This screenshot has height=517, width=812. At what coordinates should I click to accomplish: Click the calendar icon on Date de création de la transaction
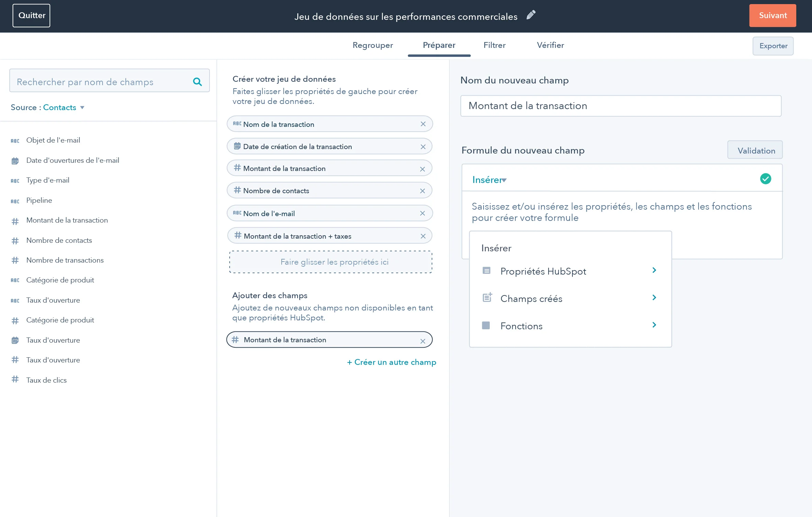tap(238, 146)
